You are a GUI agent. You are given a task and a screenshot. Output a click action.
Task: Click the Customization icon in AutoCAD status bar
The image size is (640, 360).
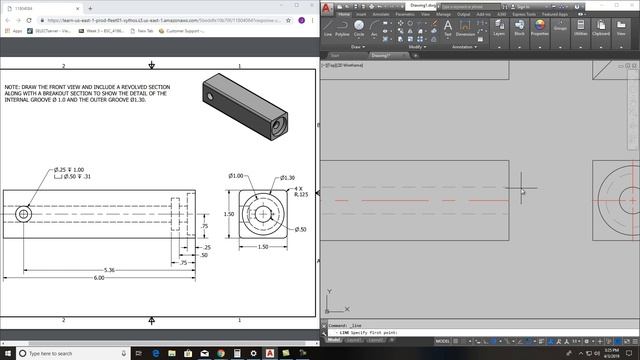point(635,341)
